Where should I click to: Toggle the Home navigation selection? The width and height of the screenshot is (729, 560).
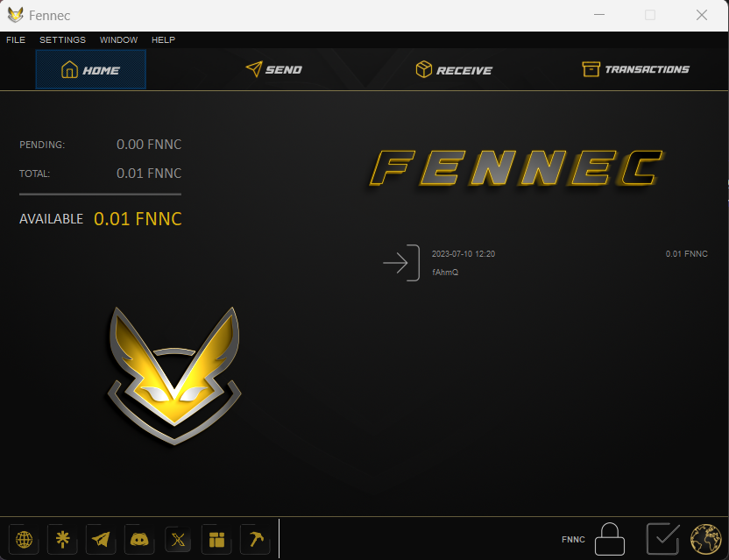pyautogui.click(x=90, y=69)
